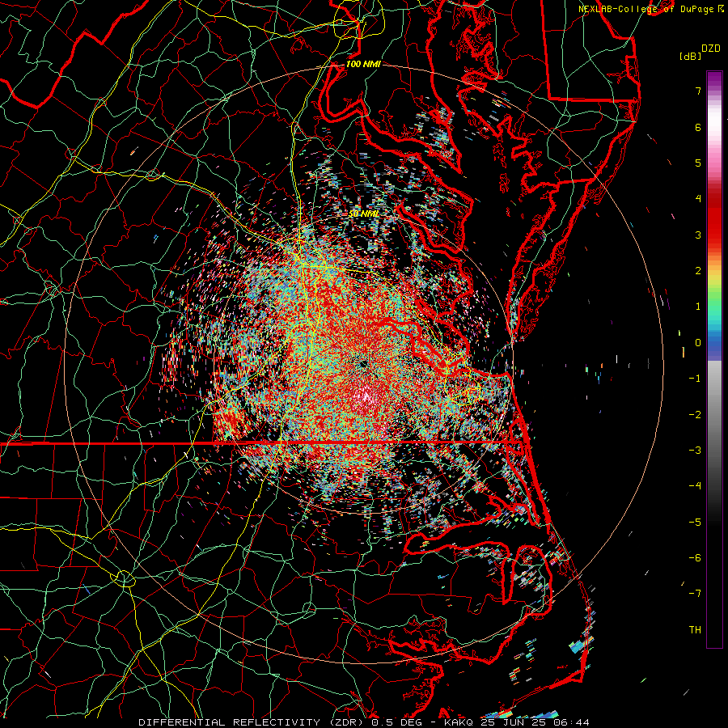
Task: Click the 6 value on color scale
Action: [698, 127]
